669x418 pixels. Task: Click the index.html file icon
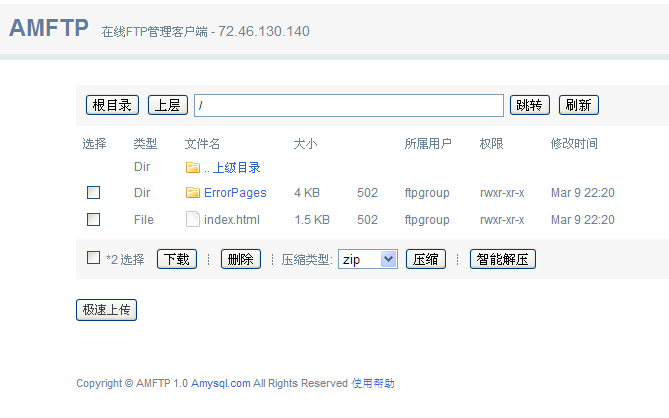193,219
